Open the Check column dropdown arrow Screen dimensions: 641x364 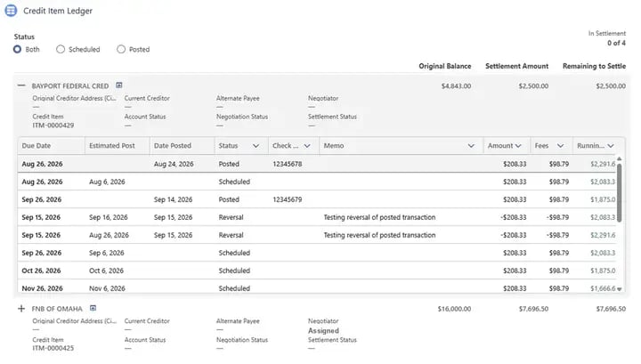[x=307, y=146]
